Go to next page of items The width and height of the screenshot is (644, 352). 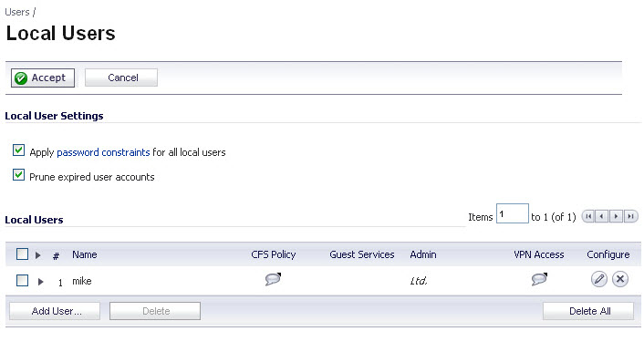click(x=616, y=216)
